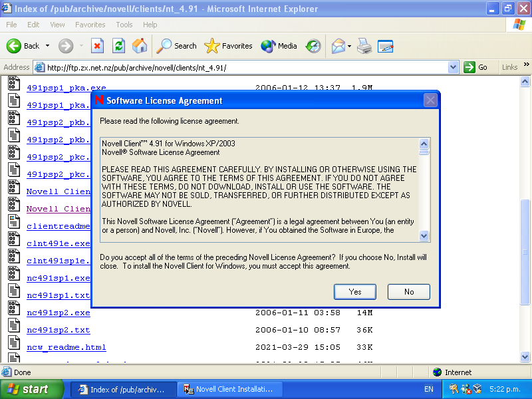The image size is (532, 399).
Task: Click the Internet zone globe in the status bar
Action: pyautogui.click(x=438, y=372)
